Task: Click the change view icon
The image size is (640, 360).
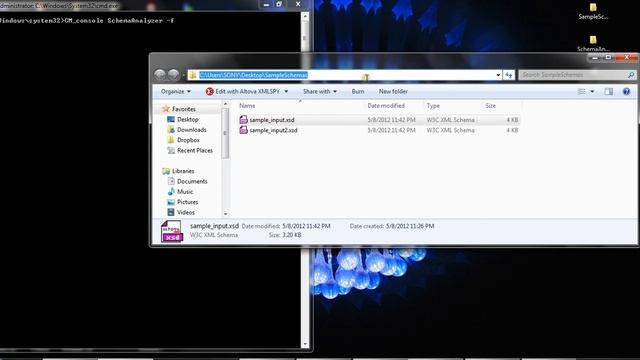Action: tap(582, 91)
